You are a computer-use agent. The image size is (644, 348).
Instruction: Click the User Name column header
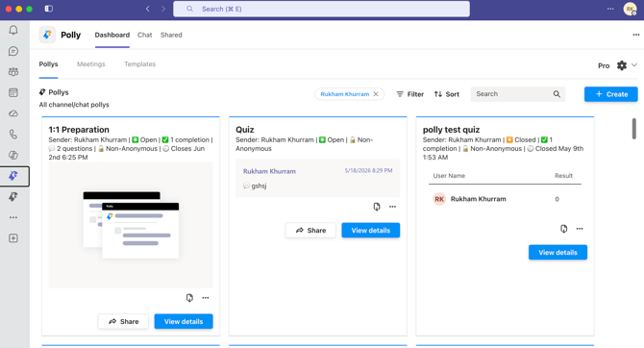pyautogui.click(x=449, y=175)
